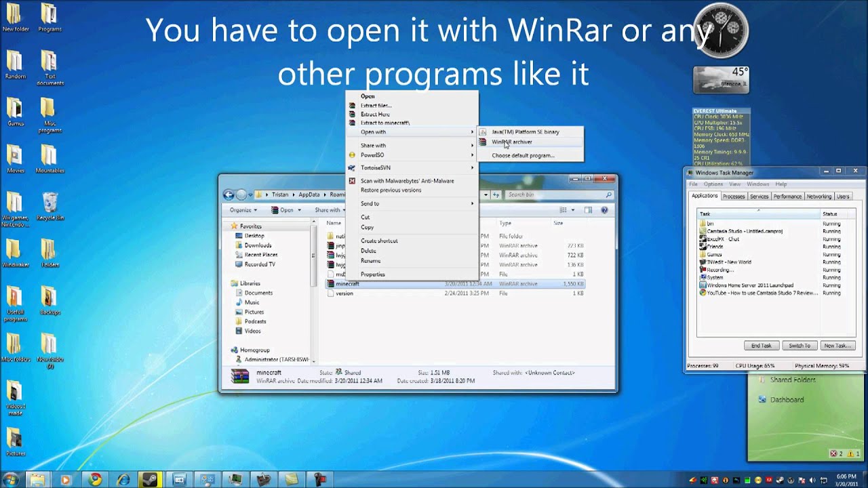Click the Explorer back arrow button
868x488 pixels.
coord(229,195)
